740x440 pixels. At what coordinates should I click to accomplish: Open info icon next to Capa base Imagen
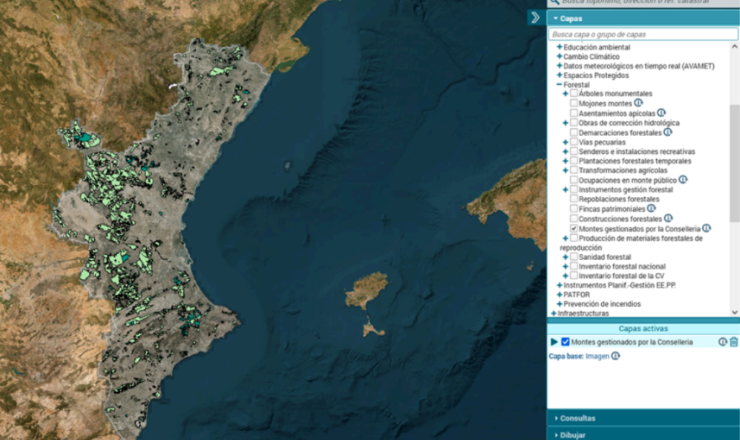click(x=615, y=355)
